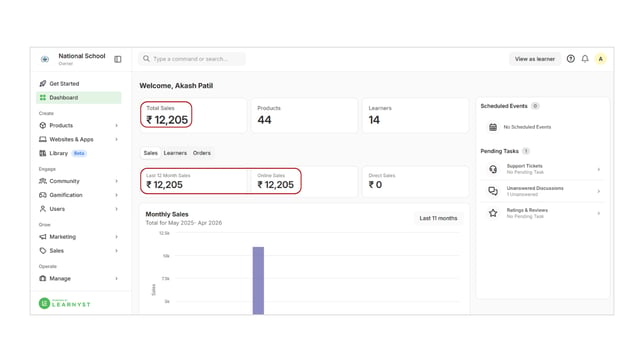
Task: Expand the Products sidebar chevron
Action: (x=117, y=125)
